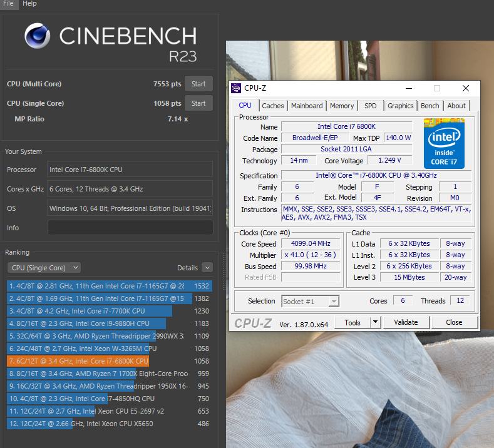The image size is (494, 448).
Task: Start the CPU Single Core test
Action: [198, 103]
